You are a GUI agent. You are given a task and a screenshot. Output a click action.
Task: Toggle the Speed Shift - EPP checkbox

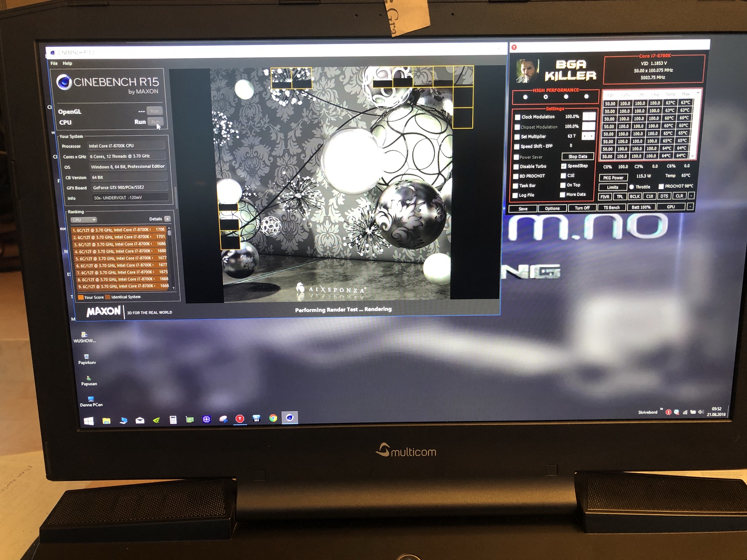516,147
